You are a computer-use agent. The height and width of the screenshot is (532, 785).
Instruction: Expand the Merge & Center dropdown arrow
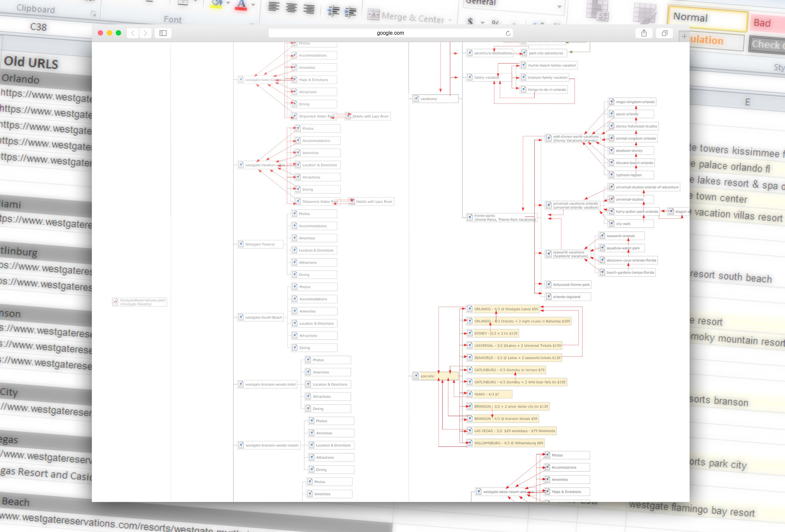click(450, 20)
